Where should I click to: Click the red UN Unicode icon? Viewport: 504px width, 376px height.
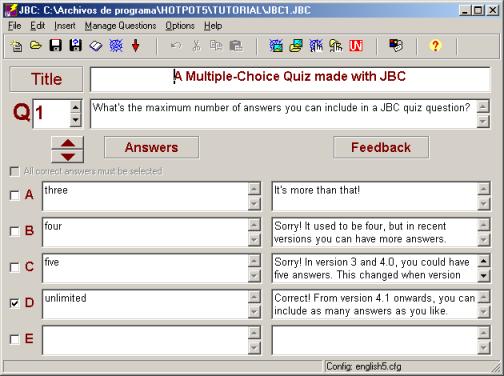click(x=356, y=46)
